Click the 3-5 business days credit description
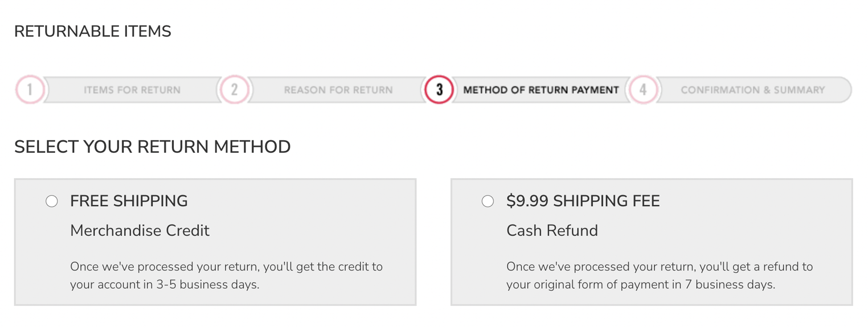Image resolution: width=868 pixels, height=328 pixels. click(226, 276)
